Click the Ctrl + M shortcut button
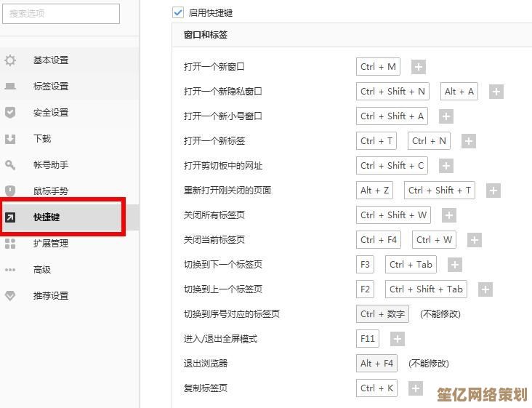 (378, 67)
